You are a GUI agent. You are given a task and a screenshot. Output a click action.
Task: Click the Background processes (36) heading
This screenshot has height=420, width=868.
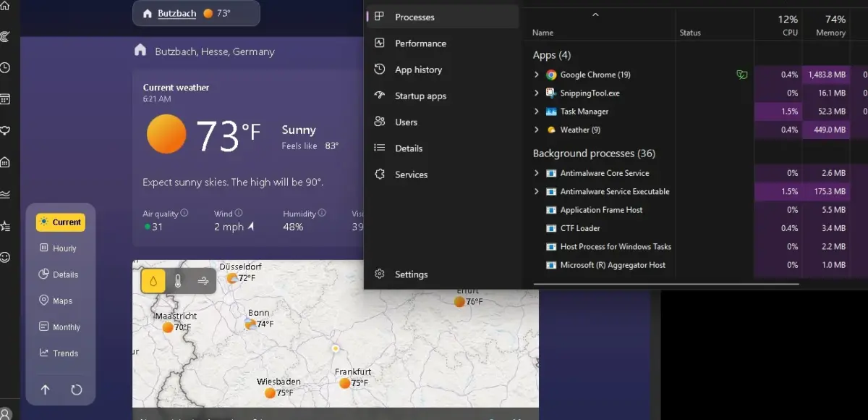click(594, 154)
